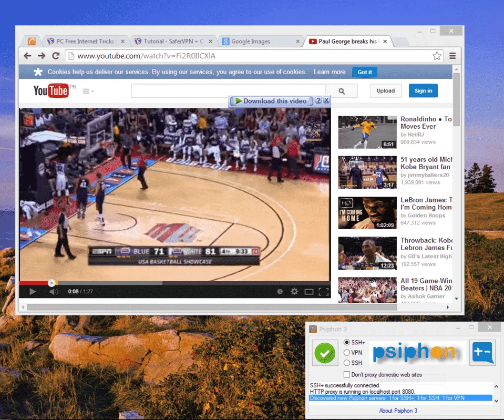
Task: Click the Upload button
Action: [386, 91]
